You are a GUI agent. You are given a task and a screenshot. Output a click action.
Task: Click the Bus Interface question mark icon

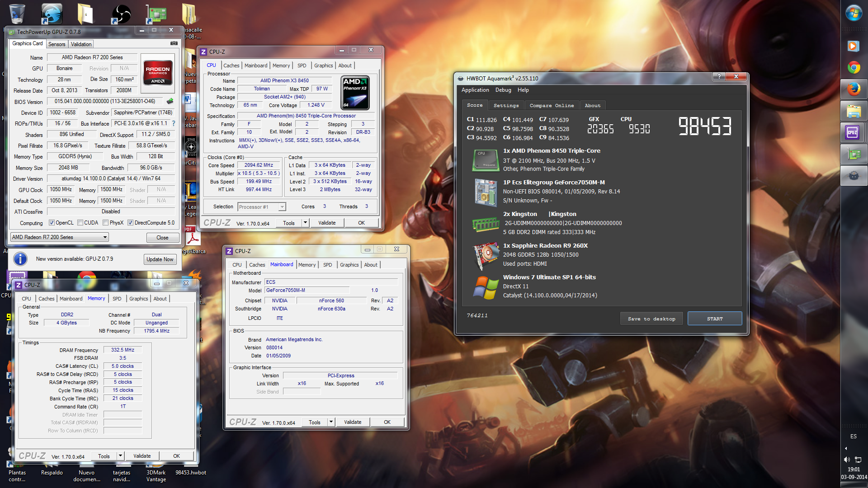[x=173, y=123]
